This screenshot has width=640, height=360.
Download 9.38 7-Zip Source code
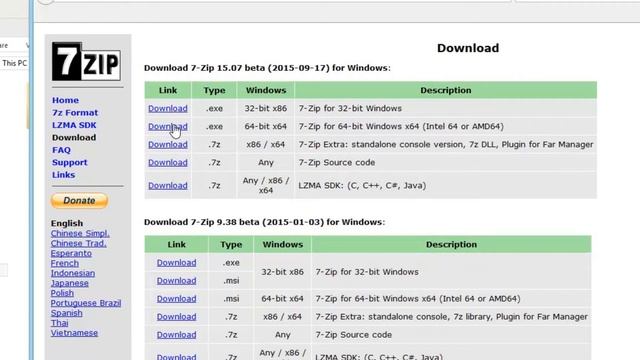(x=176, y=335)
